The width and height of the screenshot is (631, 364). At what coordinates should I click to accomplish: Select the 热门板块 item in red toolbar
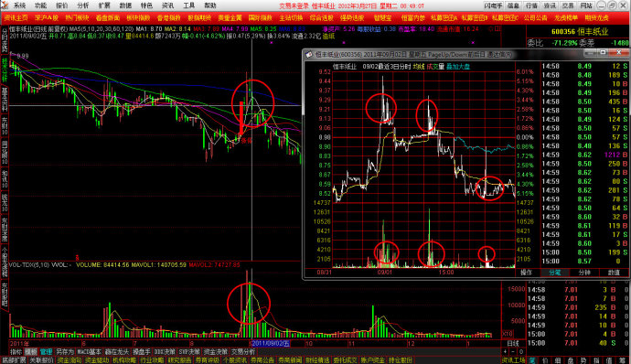(x=77, y=17)
